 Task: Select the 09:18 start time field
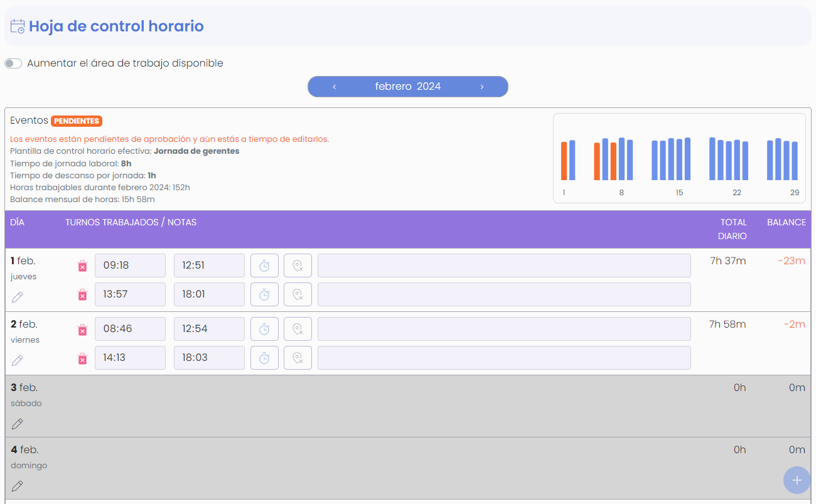(130, 265)
